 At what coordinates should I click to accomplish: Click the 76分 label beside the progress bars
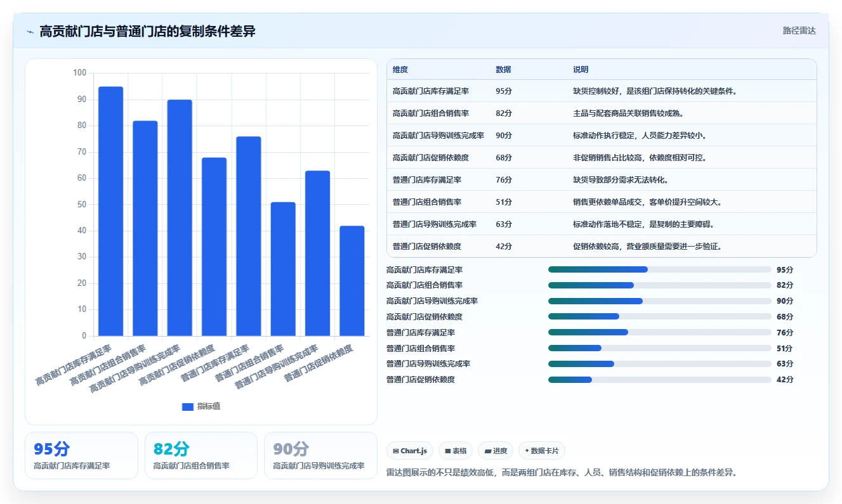pos(785,333)
